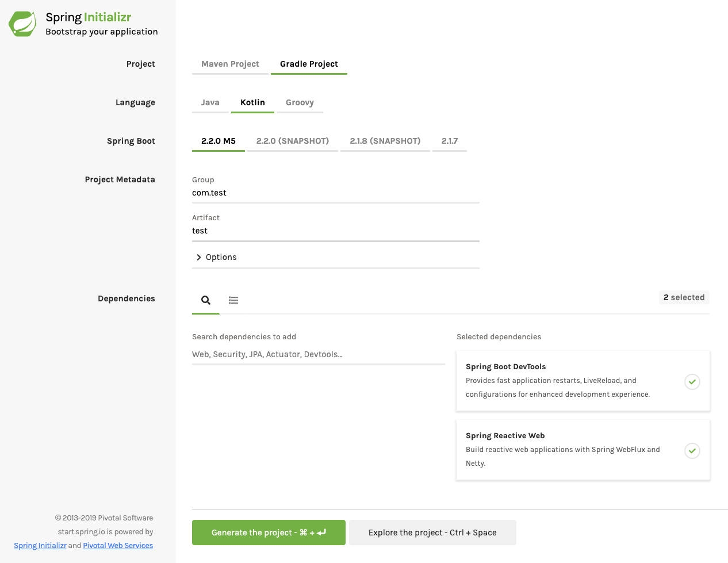This screenshot has height=563, width=728.
Task: Focus the Artifact input field
Action: pyautogui.click(x=336, y=231)
